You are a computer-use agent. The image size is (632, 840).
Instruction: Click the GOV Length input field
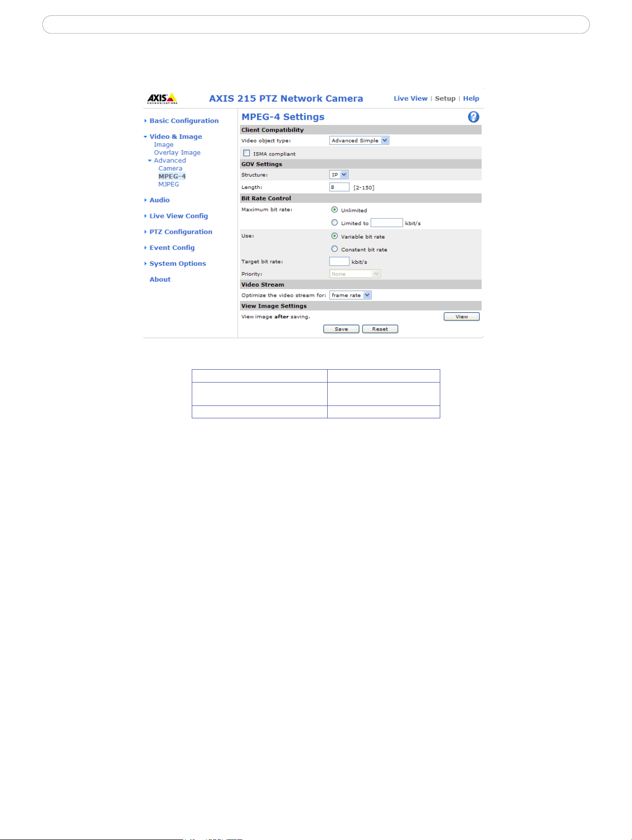pos(339,187)
